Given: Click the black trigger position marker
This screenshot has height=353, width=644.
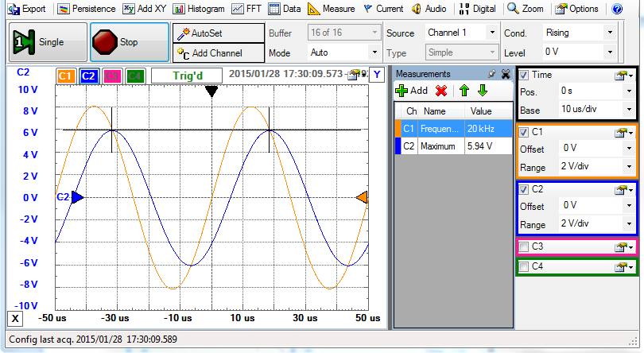Looking at the screenshot, I should click(x=211, y=91).
